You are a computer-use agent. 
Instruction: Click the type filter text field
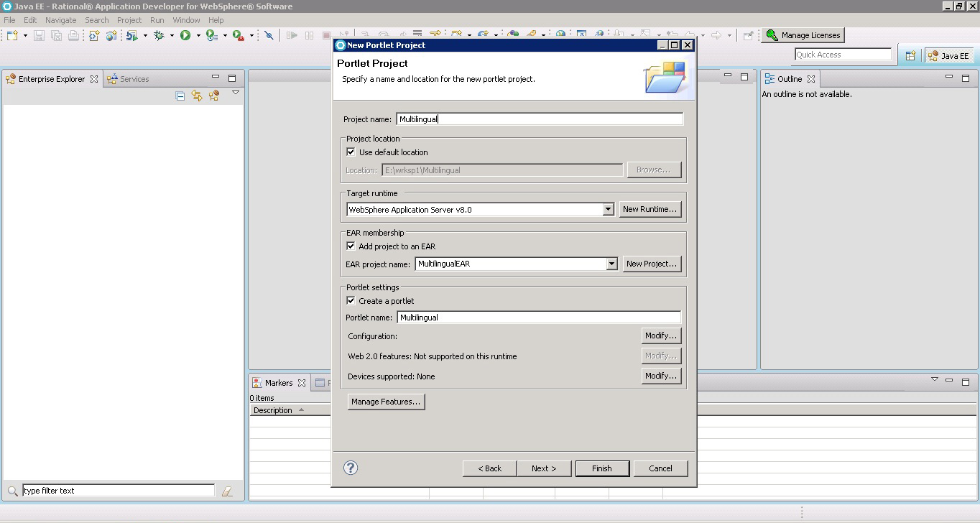119,491
